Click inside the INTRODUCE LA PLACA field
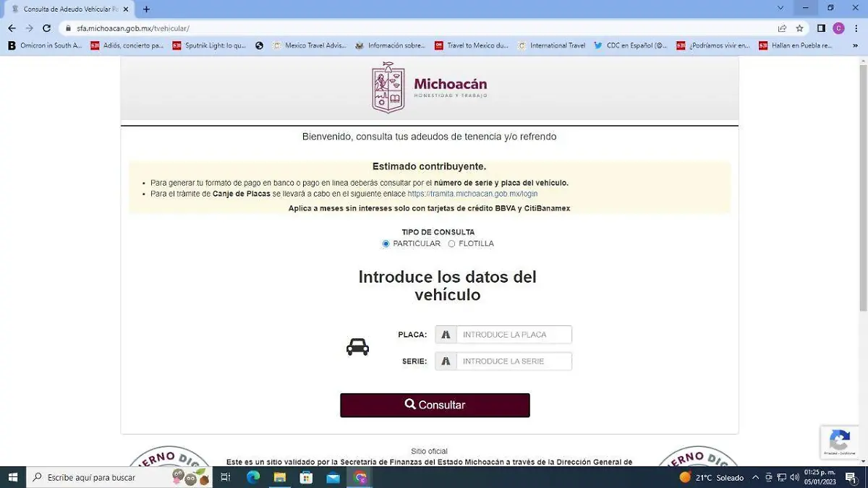 click(x=514, y=334)
